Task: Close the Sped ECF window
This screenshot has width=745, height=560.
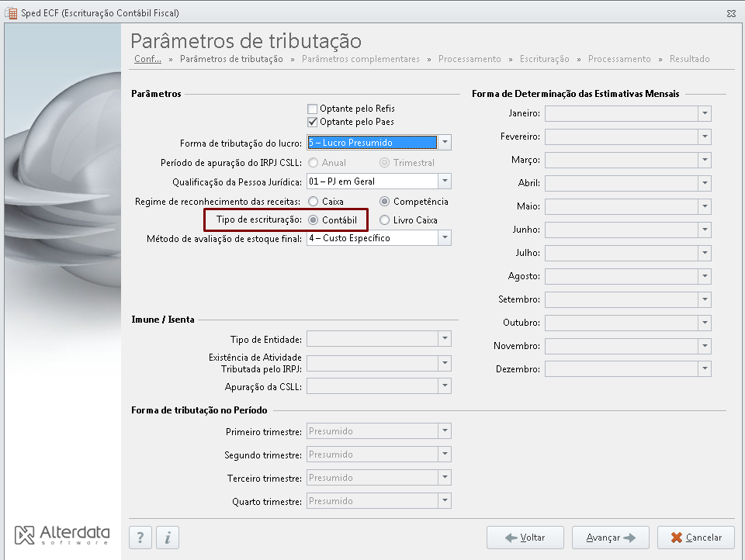Action: (731, 13)
